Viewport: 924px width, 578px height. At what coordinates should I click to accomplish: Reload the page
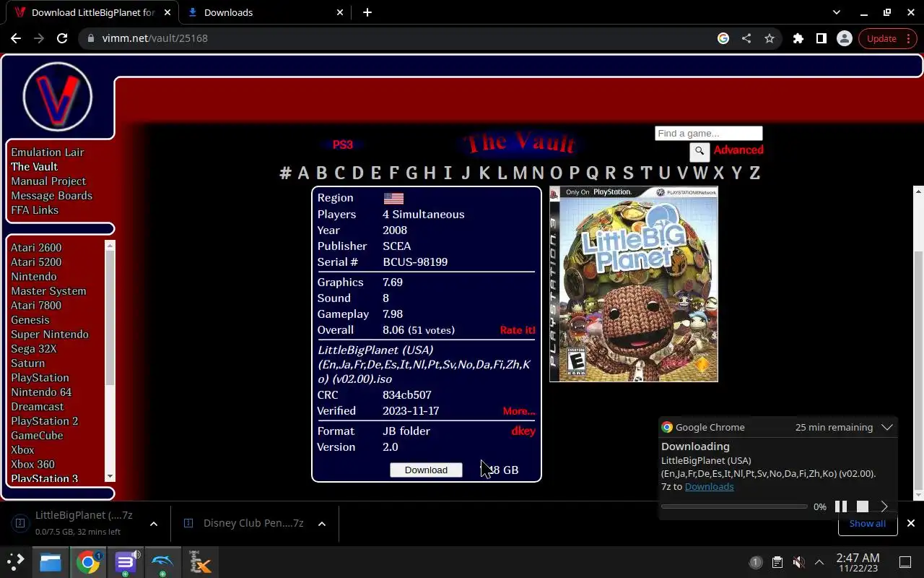(62, 38)
